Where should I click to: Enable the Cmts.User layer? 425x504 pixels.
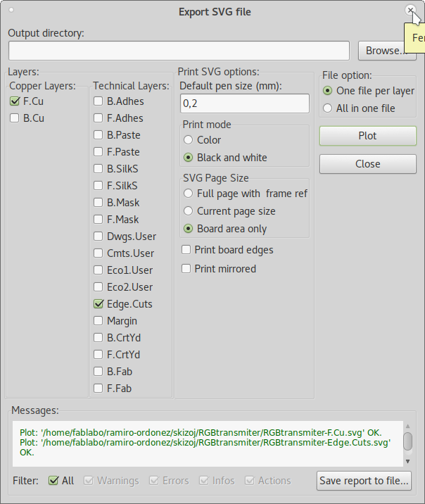[x=98, y=253]
